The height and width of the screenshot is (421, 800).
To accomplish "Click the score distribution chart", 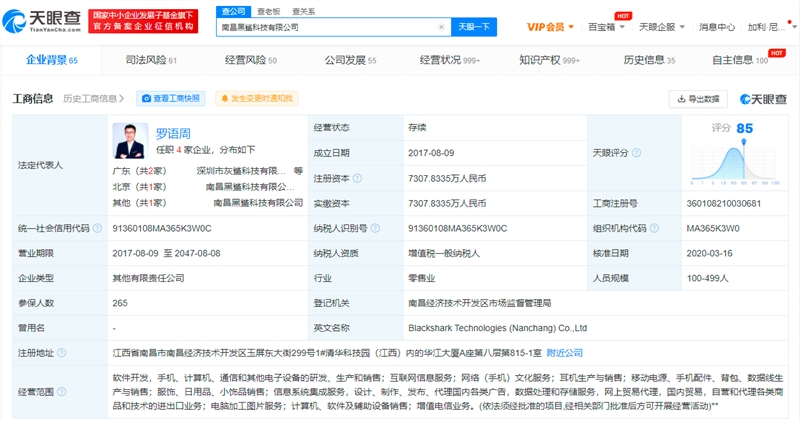I will [x=735, y=164].
